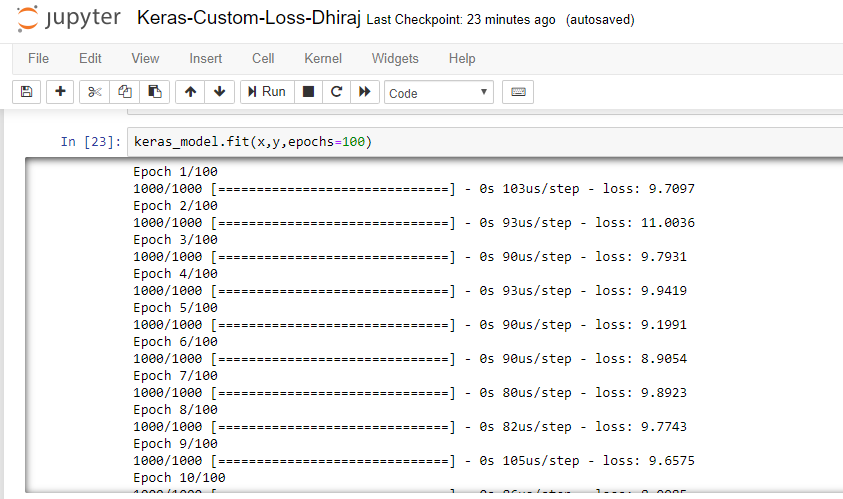The width and height of the screenshot is (843, 499).
Task: Click the Epoch 7/100 output line
Action: click(x=175, y=376)
